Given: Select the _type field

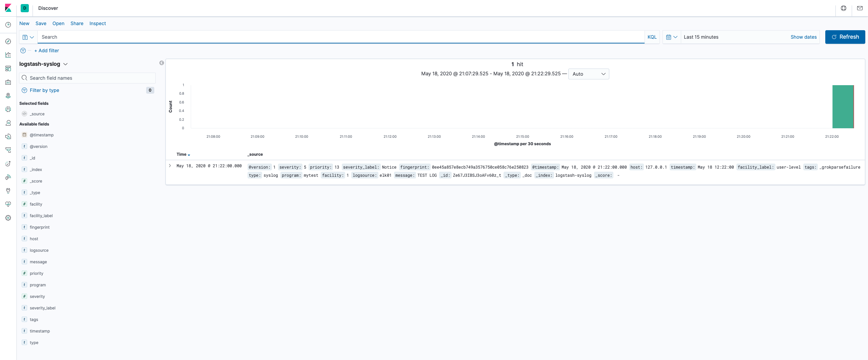Looking at the screenshot, I should click(35, 193).
